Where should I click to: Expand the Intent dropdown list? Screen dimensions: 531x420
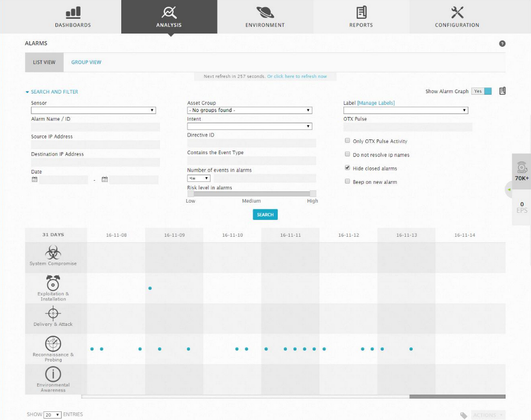click(x=249, y=126)
